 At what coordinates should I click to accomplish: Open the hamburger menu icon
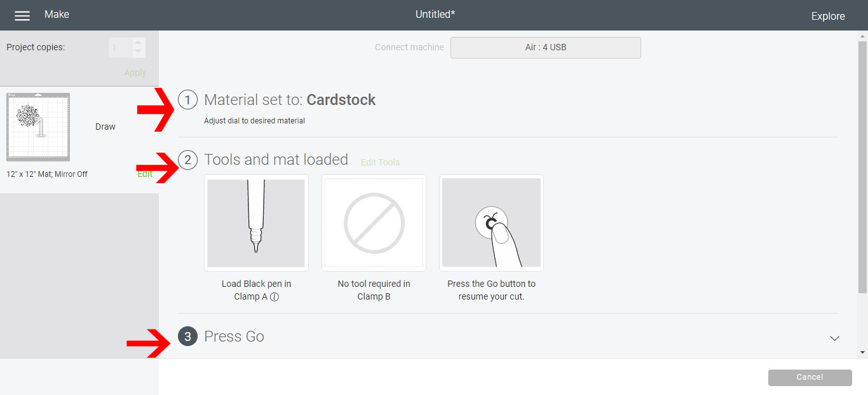tap(22, 16)
